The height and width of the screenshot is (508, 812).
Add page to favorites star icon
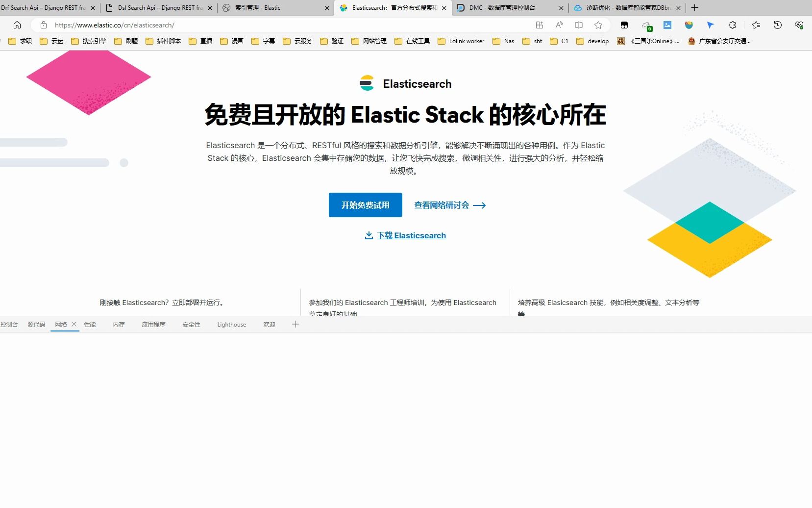[598, 25]
